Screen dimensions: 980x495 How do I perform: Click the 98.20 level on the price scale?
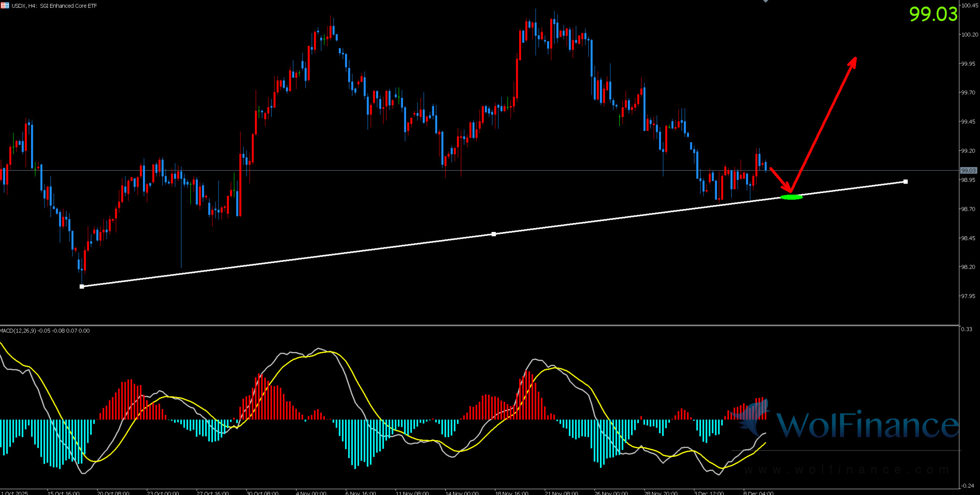968,267
